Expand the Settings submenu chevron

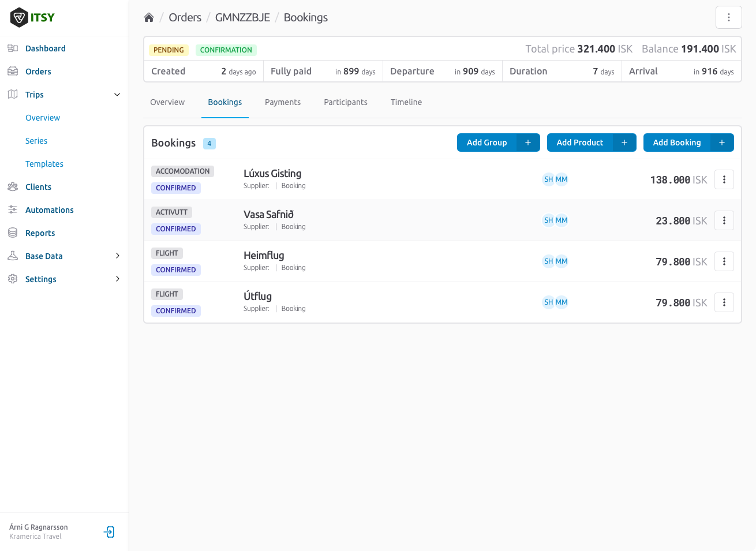click(x=117, y=279)
